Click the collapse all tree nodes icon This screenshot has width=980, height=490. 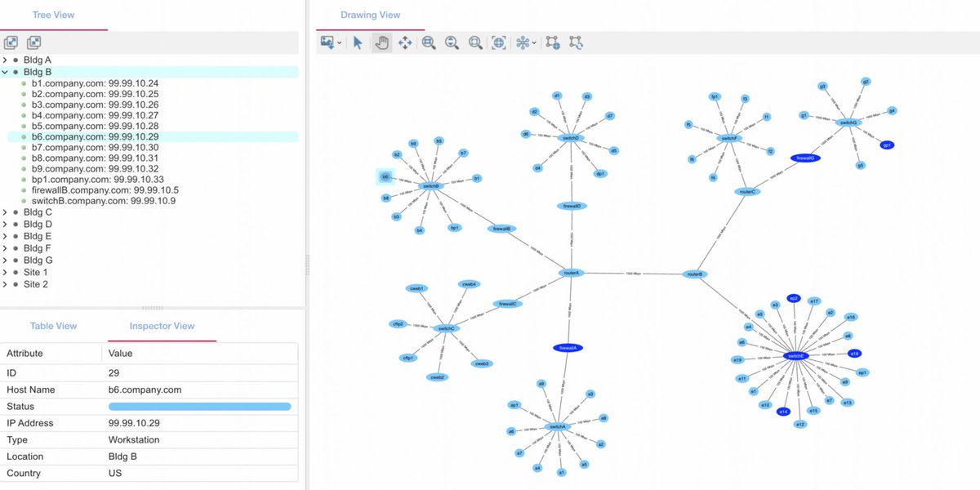33,42
